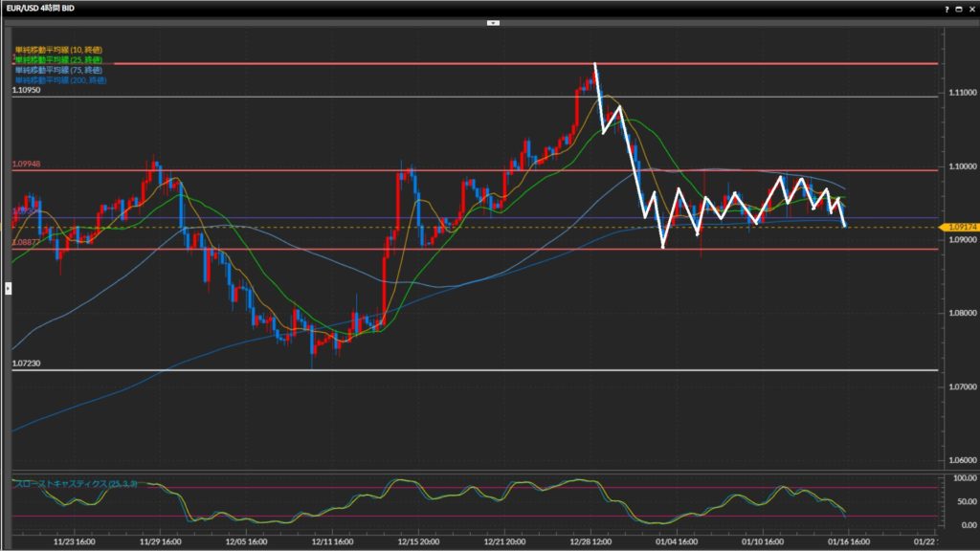This screenshot has height=551, width=980.
Task: Expand the top toolbar dropdown arrow
Action: click(x=493, y=21)
